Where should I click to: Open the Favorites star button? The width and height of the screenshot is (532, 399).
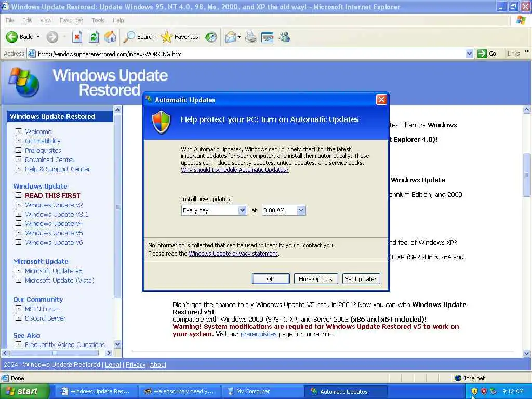click(x=180, y=37)
